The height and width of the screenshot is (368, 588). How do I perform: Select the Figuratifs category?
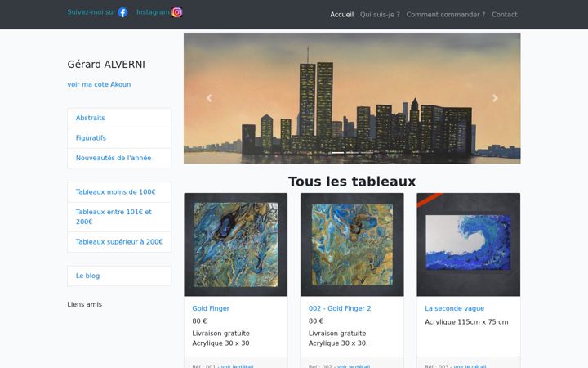pos(119,138)
